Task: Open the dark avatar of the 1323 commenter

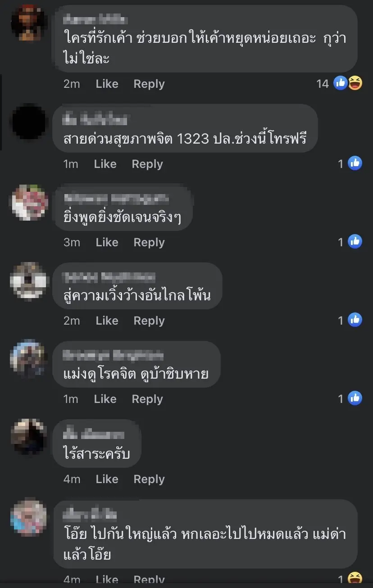Action: click(29, 122)
